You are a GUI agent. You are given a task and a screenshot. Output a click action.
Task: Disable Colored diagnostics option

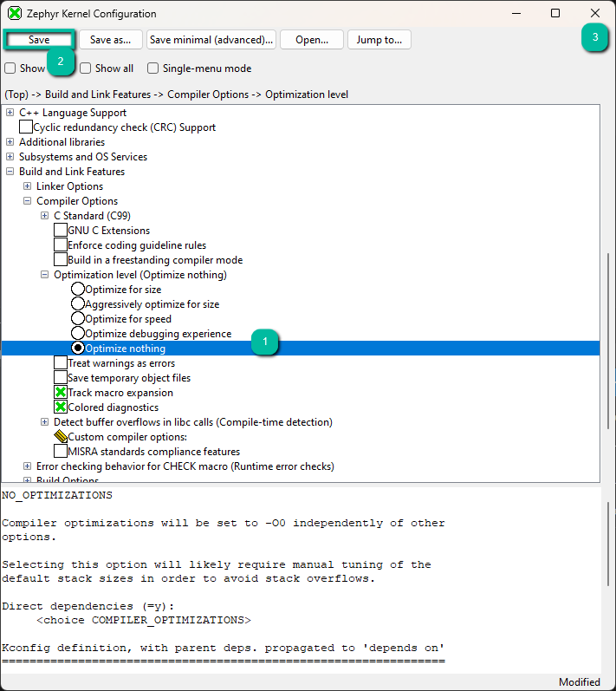coord(61,407)
